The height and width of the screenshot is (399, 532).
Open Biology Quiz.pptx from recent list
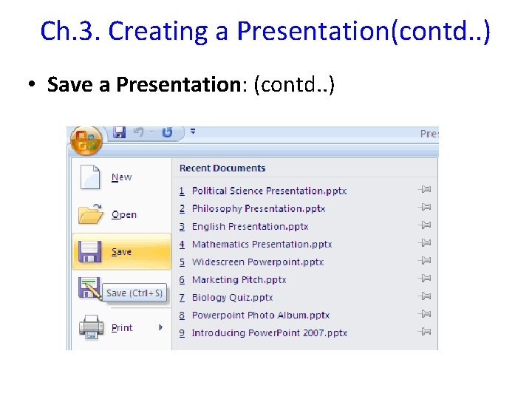pos(233,298)
